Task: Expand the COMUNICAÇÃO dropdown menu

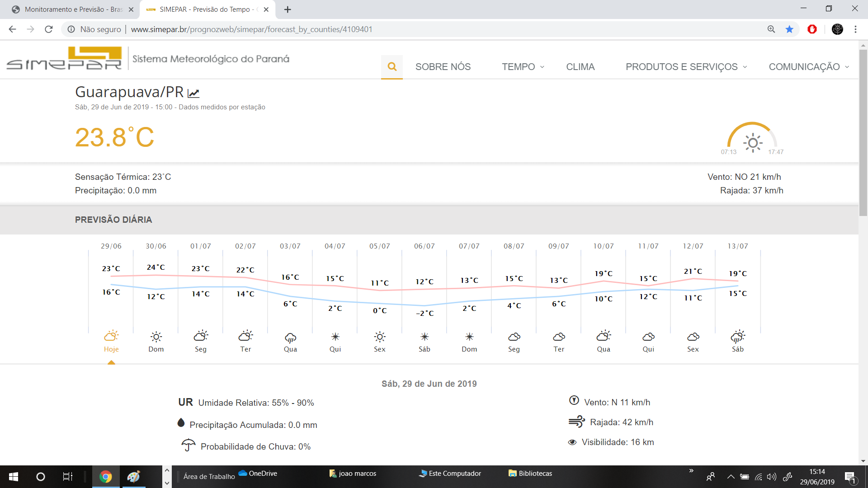Action: point(809,67)
